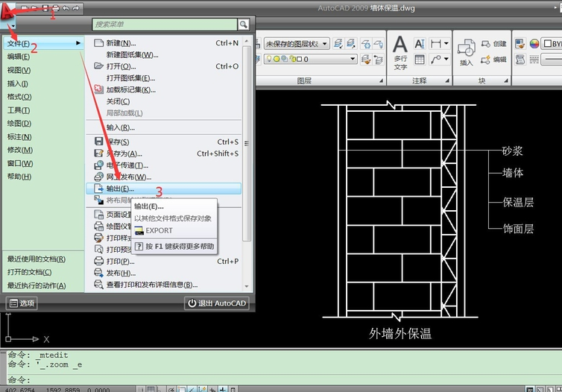Click the menu list scroll-down arrow
The width and height of the screenshot is (562, 392).
tap(247, 286)
